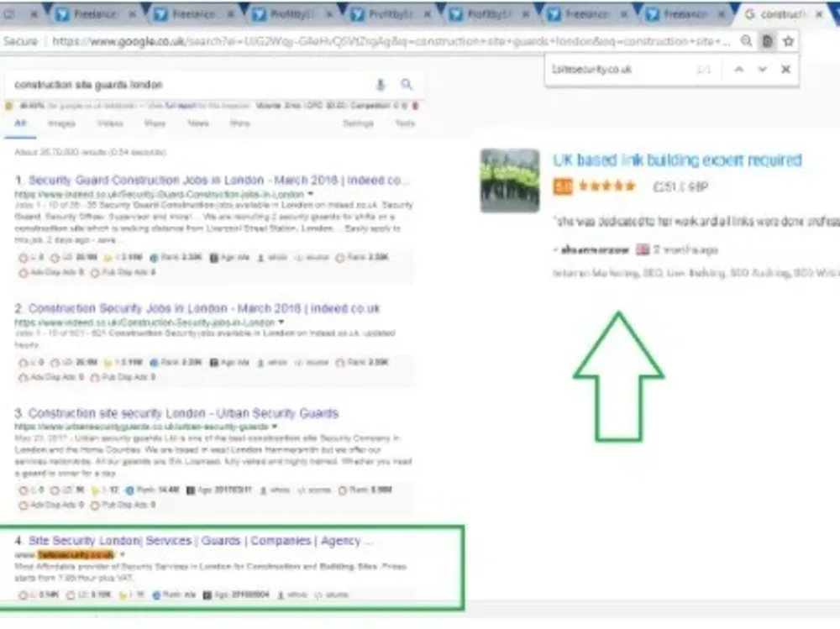Open UK based link building expert required link
The width and height of the screenshot is (840, 629).
[x=677, y=160]
